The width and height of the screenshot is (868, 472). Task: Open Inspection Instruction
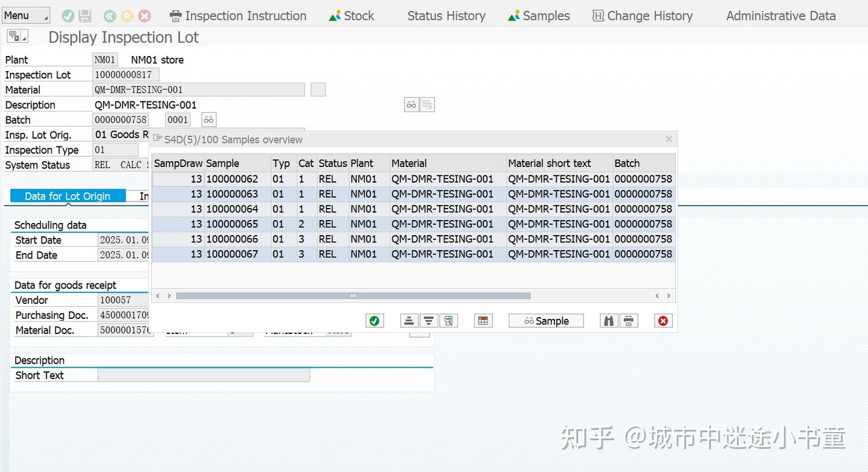[238, 16]
